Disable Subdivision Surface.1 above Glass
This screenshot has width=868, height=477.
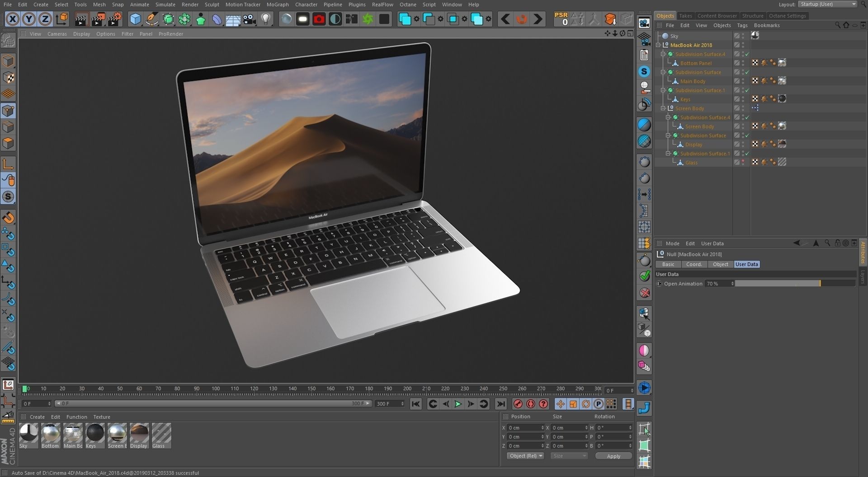(747, 154)
